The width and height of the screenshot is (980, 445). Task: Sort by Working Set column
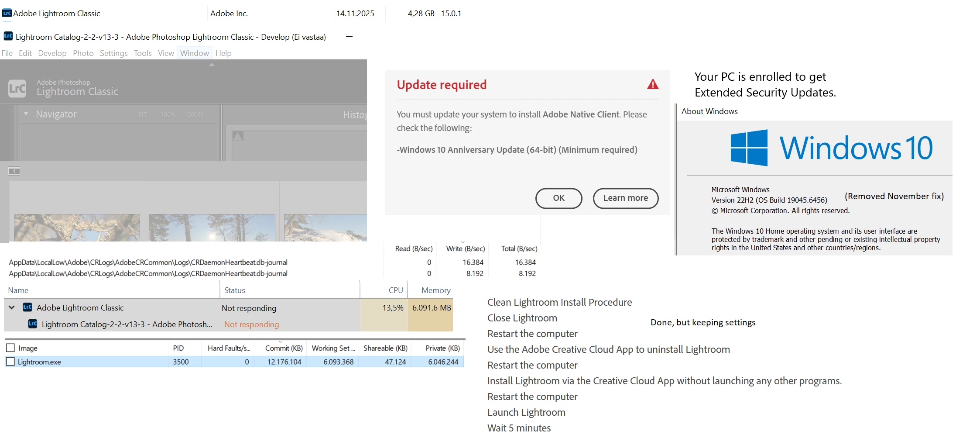click(332, 348)
